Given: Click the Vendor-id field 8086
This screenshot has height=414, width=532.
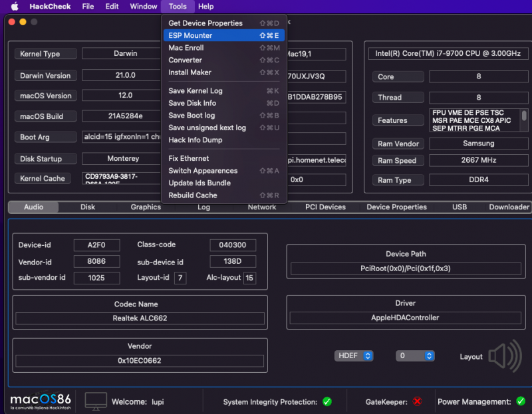Looking at the screenshot, I should (x=96, y=261).
